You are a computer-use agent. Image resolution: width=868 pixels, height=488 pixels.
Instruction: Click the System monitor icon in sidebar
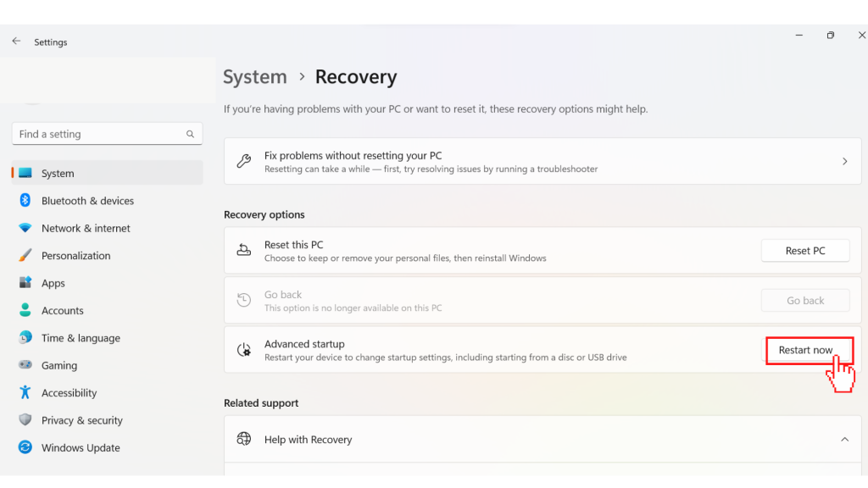pos(25,173)
